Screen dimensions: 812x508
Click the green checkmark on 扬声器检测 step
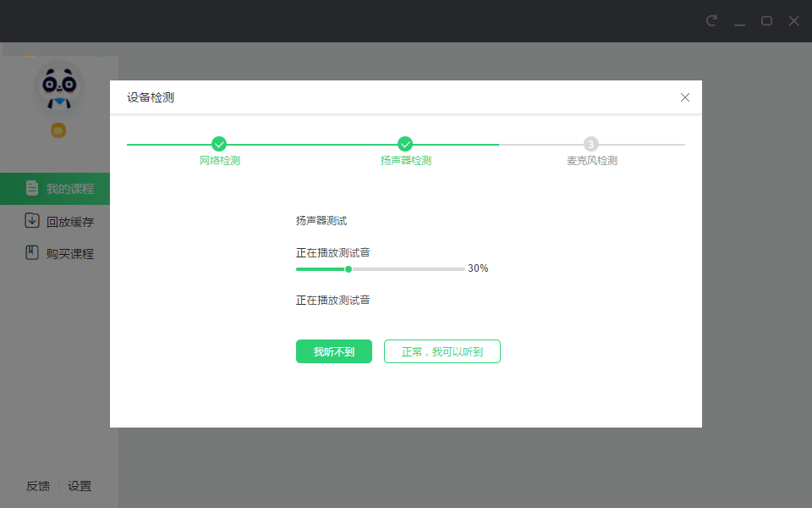tap(404, 143)
